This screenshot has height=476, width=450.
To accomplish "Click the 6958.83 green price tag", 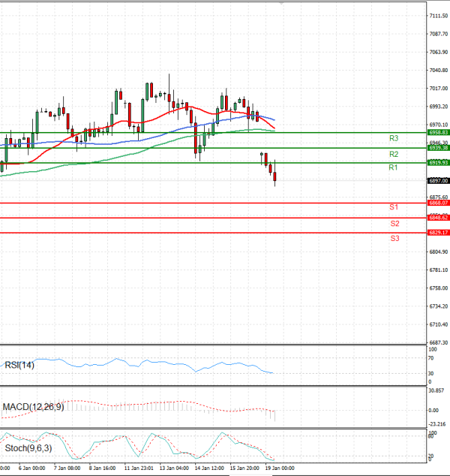I will pyautogui.click(x=438, y=132).
